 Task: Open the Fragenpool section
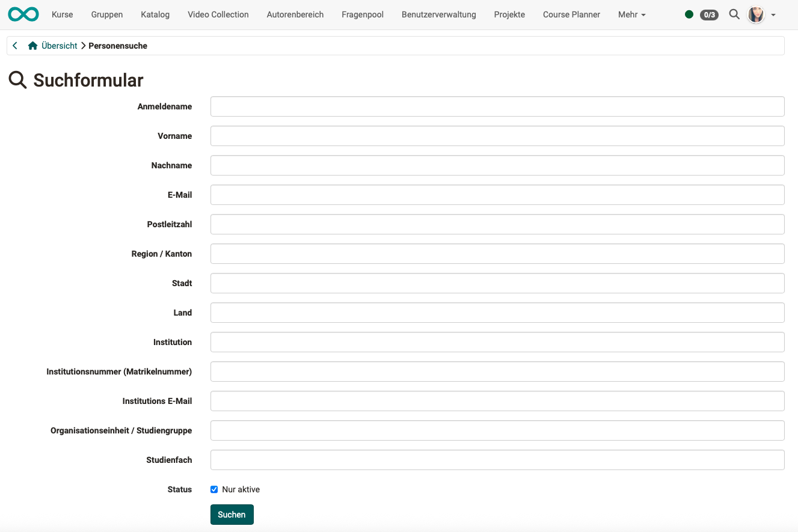point(362,14)
